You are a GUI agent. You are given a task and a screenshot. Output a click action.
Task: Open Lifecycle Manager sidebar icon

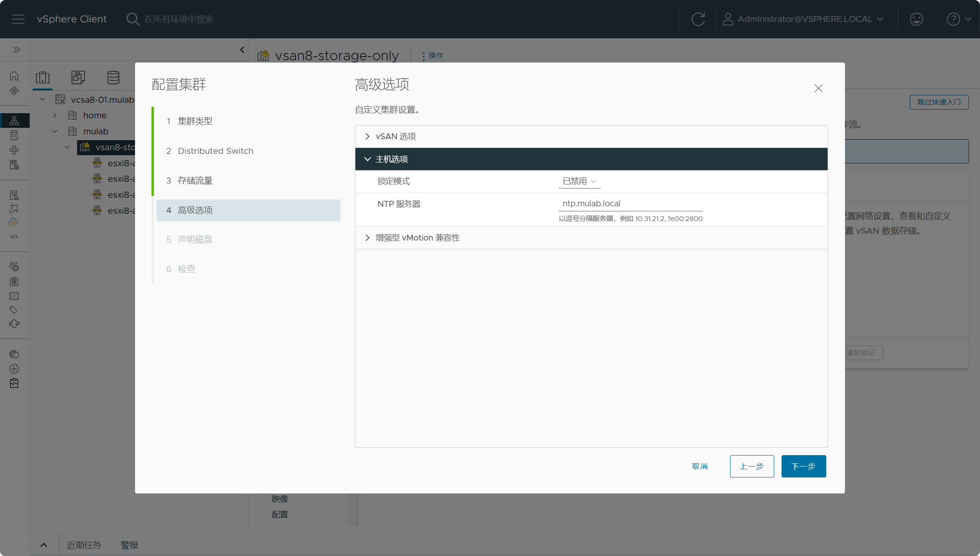coord(14,324)
